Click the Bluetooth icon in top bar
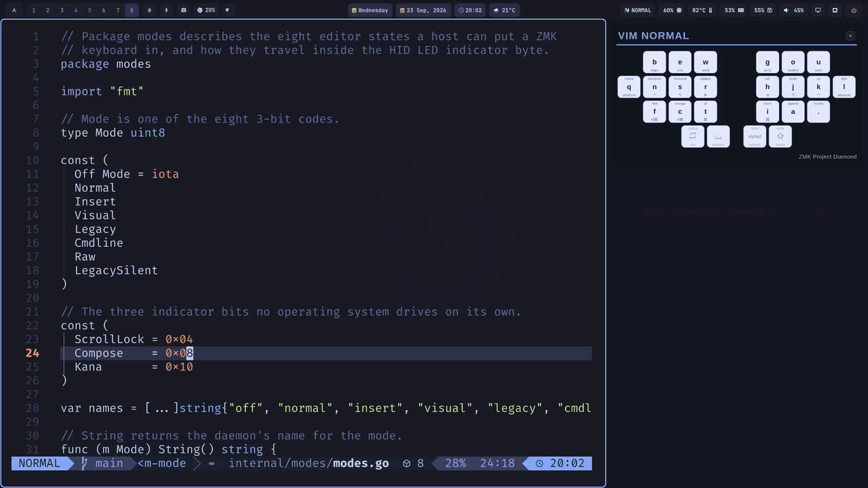 pyautogui.click(x=149, y=10)
